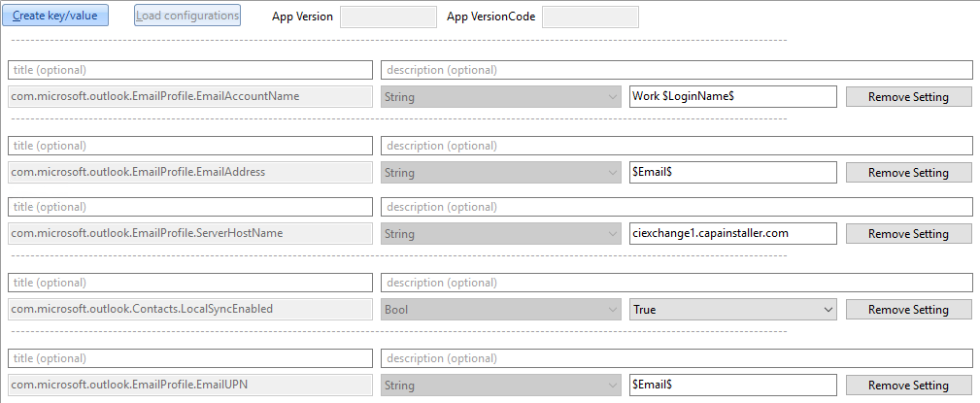The height and width of the screenshot is (403, 980).
Task: Edit the ciexchange1.capainstaller.com value field
Action: (733, 234)
